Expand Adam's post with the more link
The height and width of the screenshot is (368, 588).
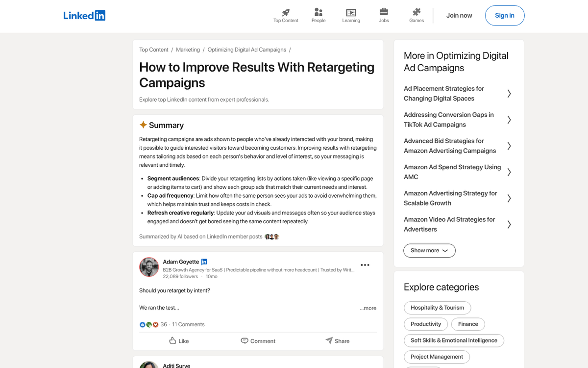tap(367, 308)
